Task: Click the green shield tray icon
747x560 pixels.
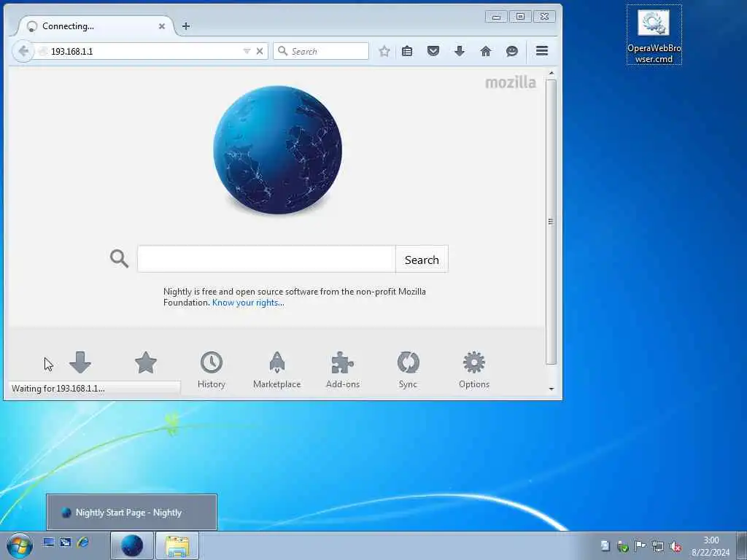Action: (623, 546)
